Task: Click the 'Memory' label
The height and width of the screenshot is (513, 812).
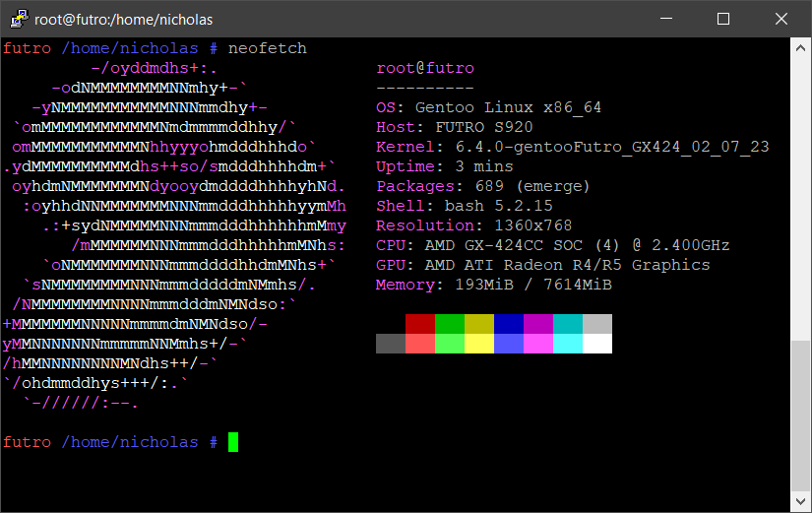Action: pyautogui.click(x=406, y=285)
